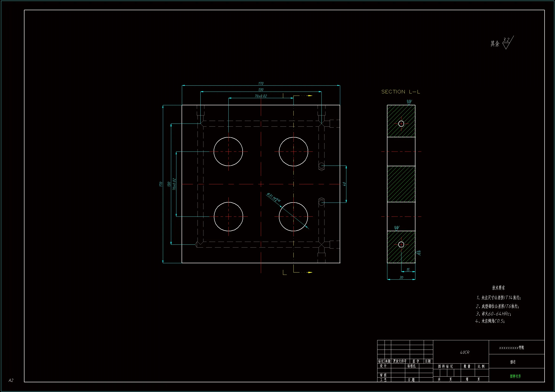Select the upper yellow section arrow
The height and width of the screenshot is (392, 555).
pos(310,96)
